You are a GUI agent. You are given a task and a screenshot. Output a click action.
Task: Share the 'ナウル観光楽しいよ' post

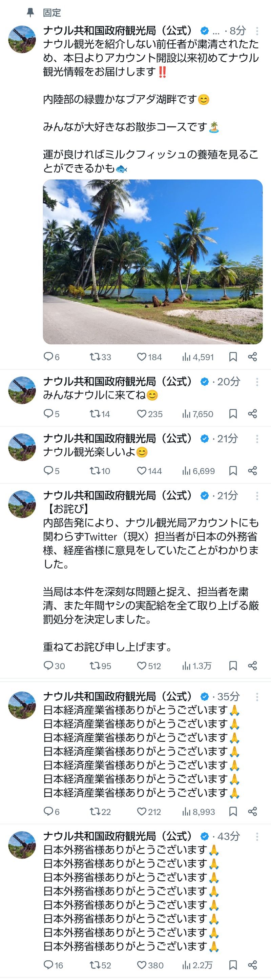coord(252,471)
